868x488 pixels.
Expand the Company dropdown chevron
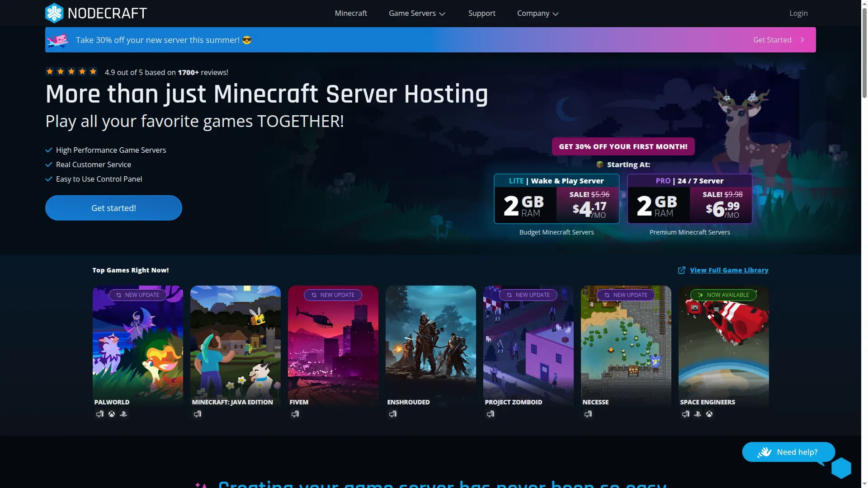[556, 14]
